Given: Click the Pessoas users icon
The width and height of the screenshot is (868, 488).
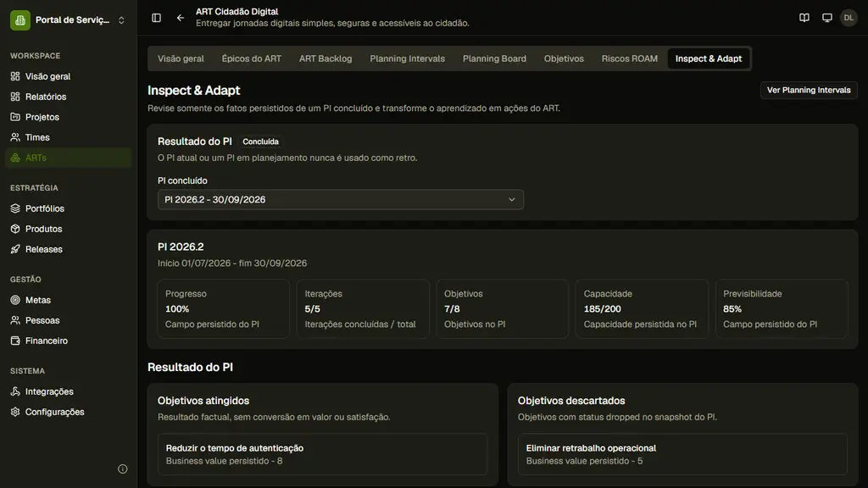Looking at the screenshot, I should (15, 320).
